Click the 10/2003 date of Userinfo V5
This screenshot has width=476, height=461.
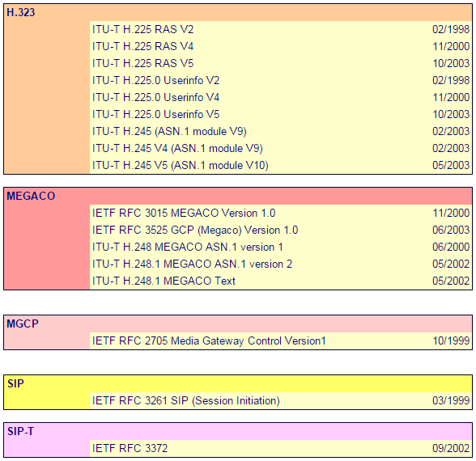451,114
